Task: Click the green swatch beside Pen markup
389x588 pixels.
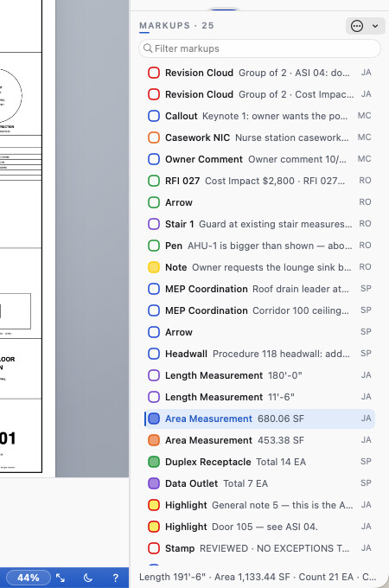Action: [154, 246]
